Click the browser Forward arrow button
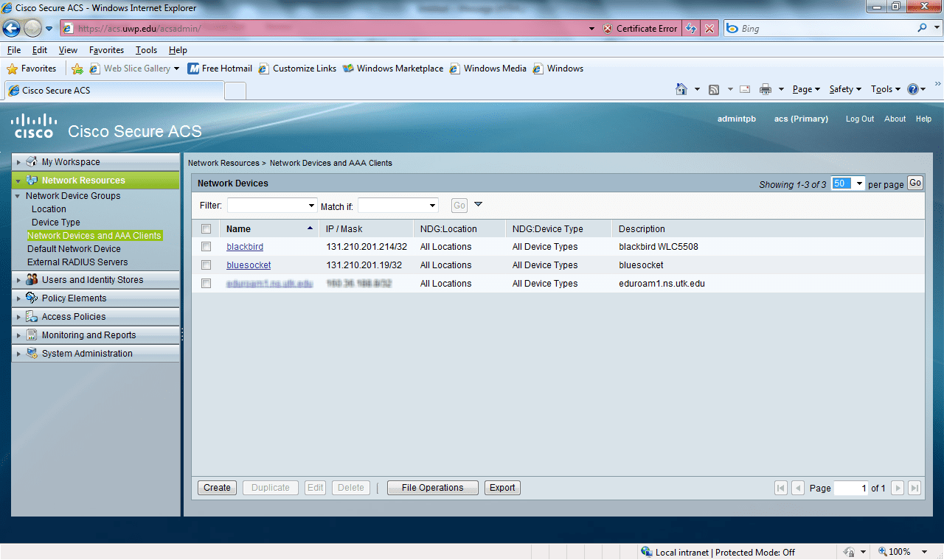 pyautogui.click(x=32, y=28)
